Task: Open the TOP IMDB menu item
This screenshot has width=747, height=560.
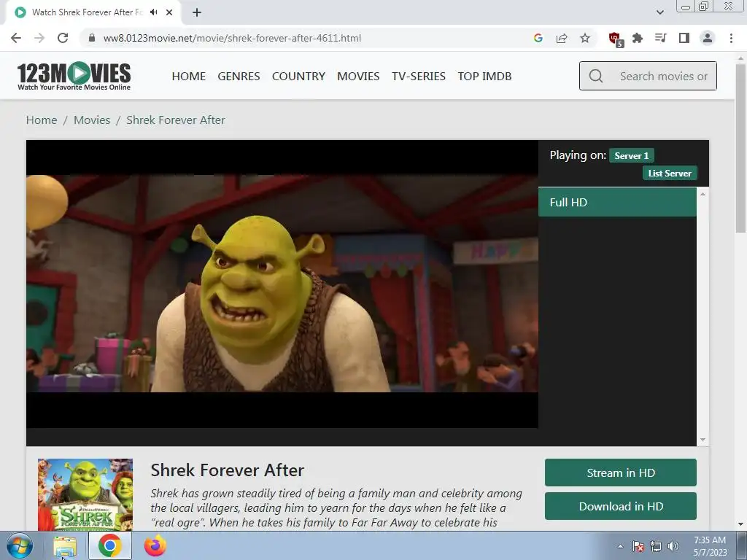Action: pyautogui.click(x=484, y=76)
